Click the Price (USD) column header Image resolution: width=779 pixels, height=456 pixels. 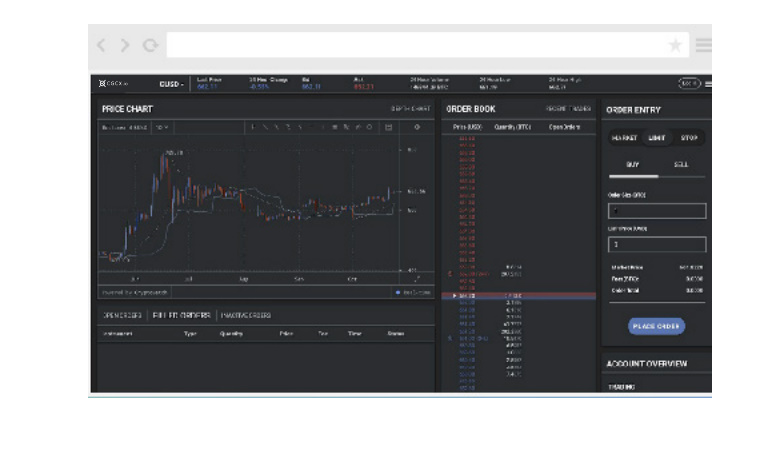point(467,127)
